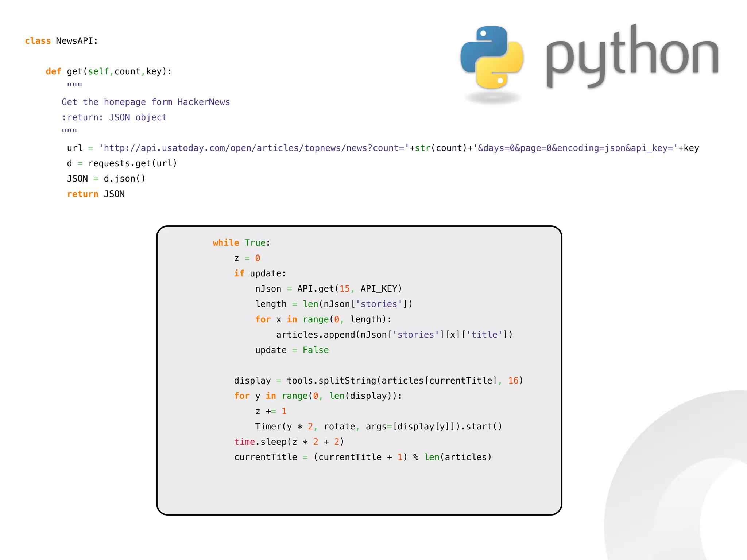Click the 'update = False' line

coord(292,350)
